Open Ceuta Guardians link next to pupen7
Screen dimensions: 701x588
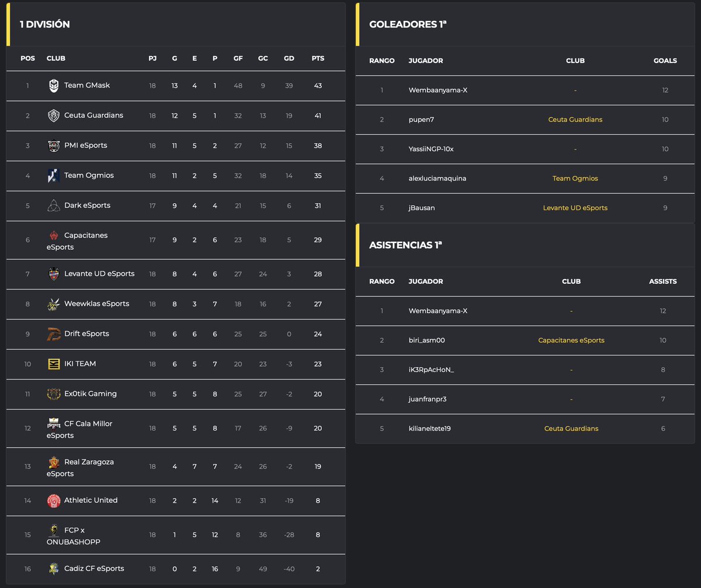[x=575, y=120]
